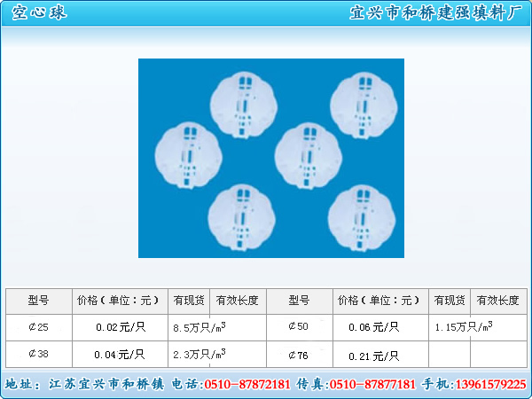Image resolution: width=532 pixels, height=399 pixels.
Task: Click the 0.04元/只 price cell
Action: (120, 355)
